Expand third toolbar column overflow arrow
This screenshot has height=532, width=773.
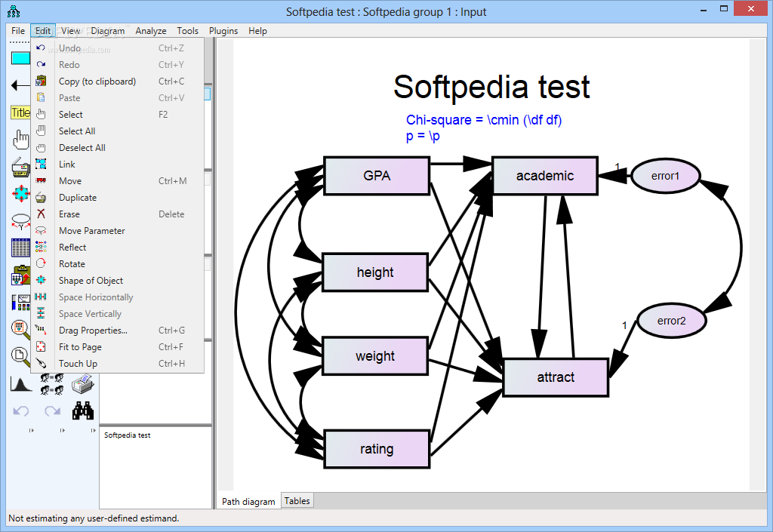93,431
